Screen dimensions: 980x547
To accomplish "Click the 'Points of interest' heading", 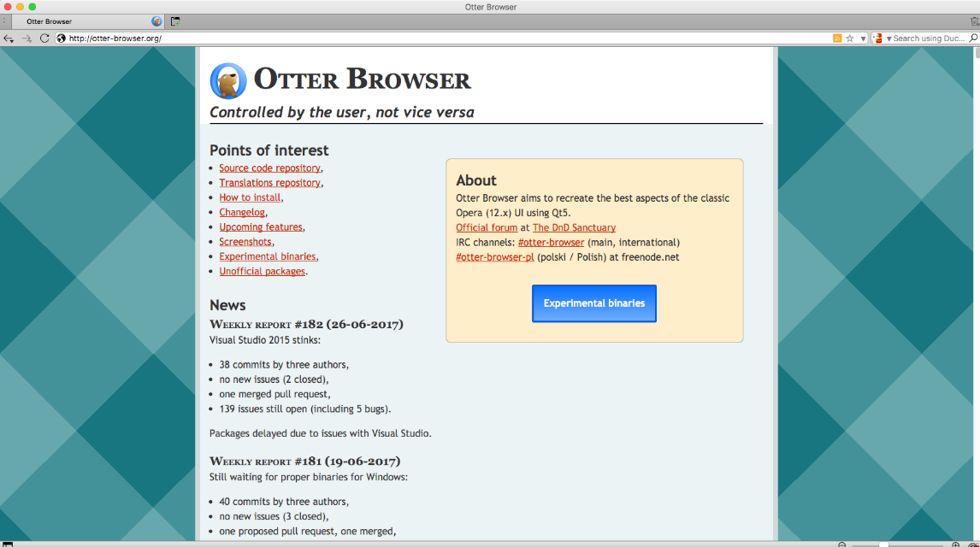I will [x=269, y=150].
